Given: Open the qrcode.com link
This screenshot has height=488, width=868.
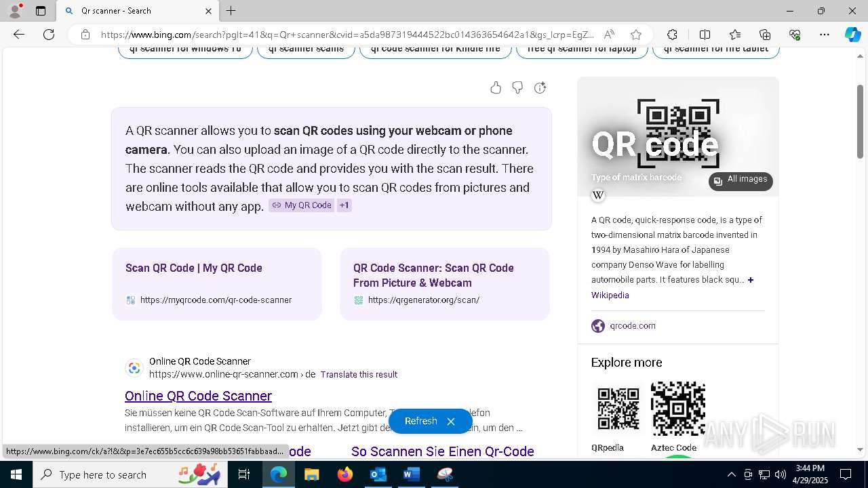Looking at the screenshot, I should (x=633, y=326).
